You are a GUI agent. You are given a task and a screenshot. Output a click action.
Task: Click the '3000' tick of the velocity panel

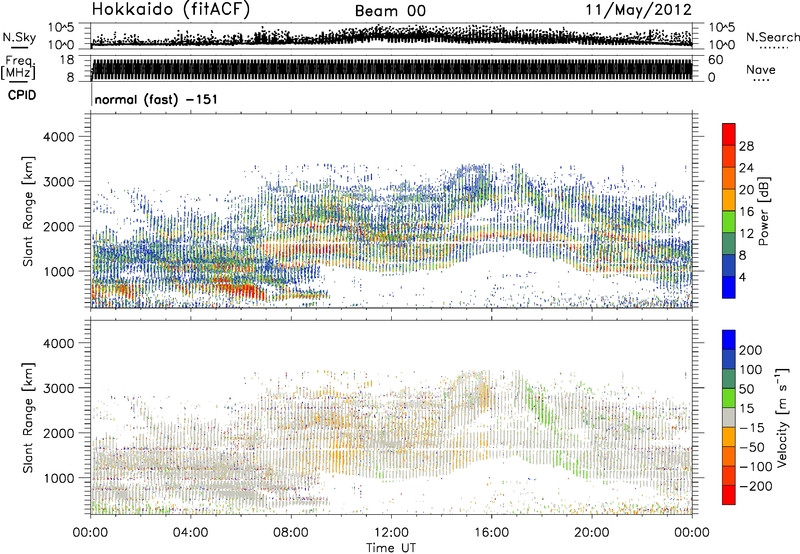click(x=59, y=388)
